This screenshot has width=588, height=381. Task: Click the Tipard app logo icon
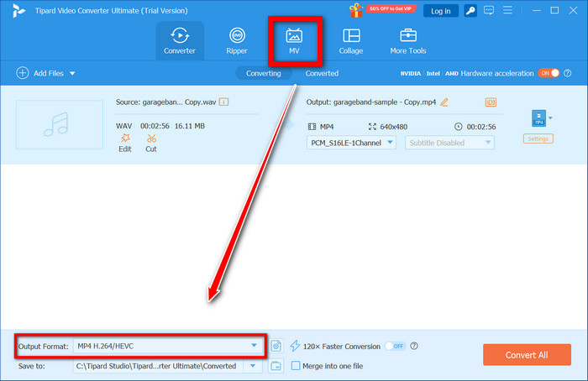[18, 10]
